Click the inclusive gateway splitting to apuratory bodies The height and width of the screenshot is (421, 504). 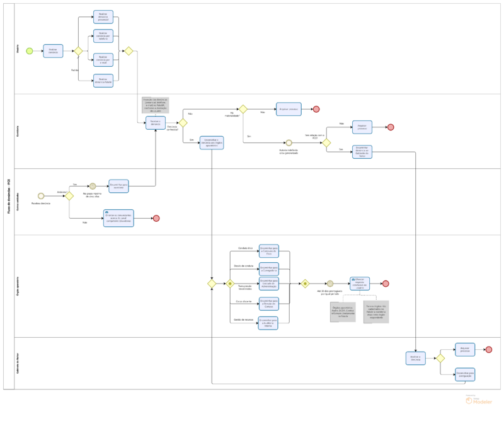[230, 284]
